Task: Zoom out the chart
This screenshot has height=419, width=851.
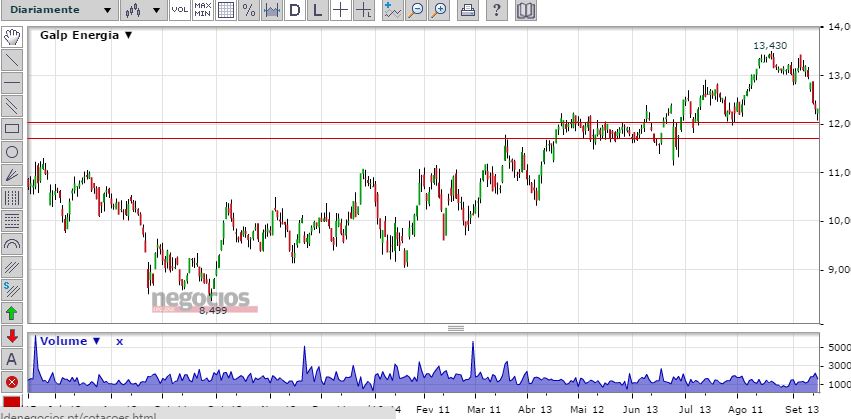Action: [x=416, y=10]
